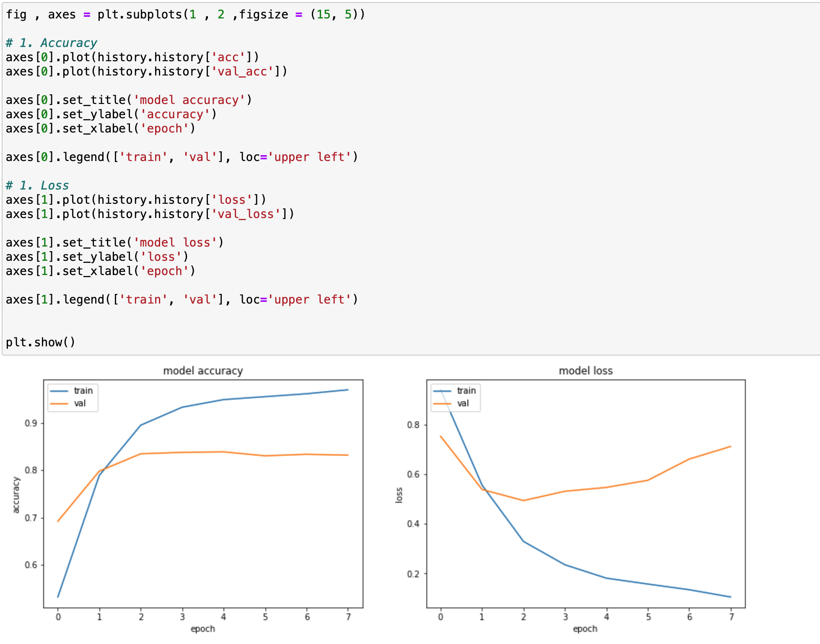
Task: Click orange val legend line in loss plot
Action: tap(442, 403)
